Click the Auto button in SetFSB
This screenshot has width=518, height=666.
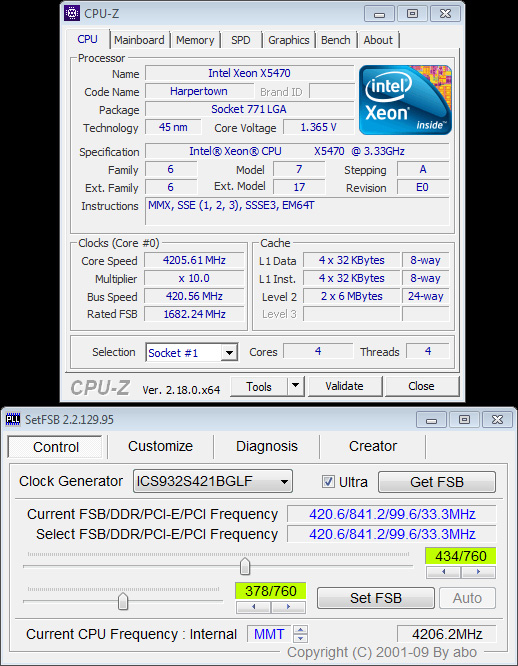click(x=467, y=598)
